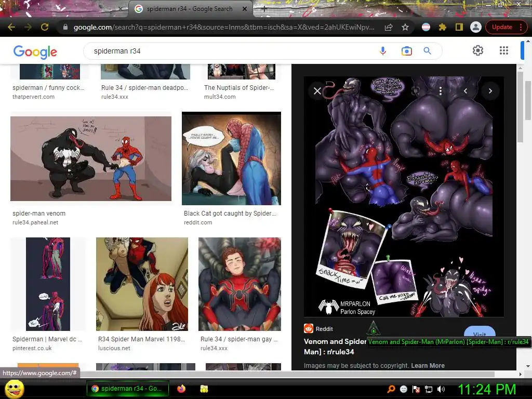Open preview panel three-dot options

(x=441, y=91)
